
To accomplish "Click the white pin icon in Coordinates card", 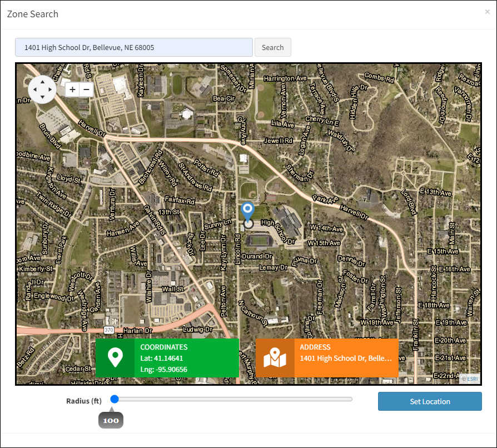I will (115, 358).
